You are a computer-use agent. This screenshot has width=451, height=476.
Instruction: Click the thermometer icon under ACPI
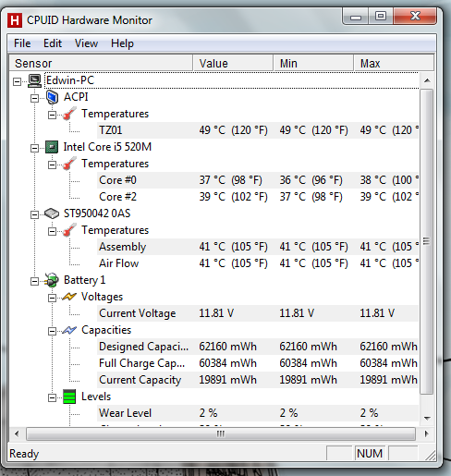click(x=69, y=114)
